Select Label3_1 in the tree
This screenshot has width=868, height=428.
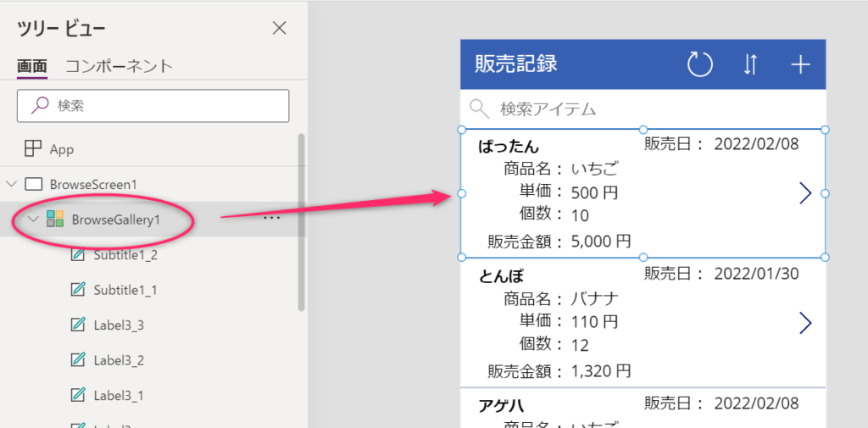[x=119, y=396]
